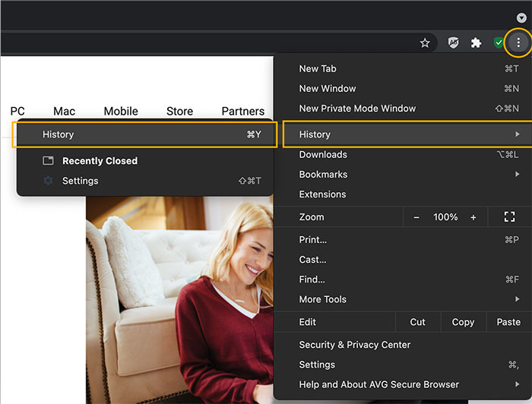Click the ad blocker shield icon

453,43
